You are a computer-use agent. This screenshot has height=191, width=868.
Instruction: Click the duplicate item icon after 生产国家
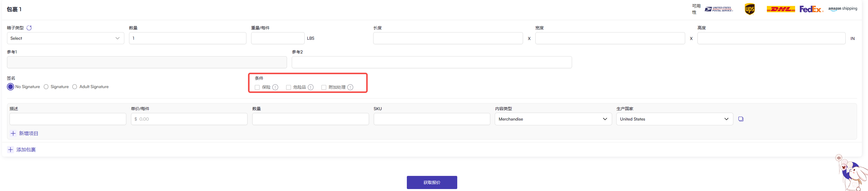[741, 119]
